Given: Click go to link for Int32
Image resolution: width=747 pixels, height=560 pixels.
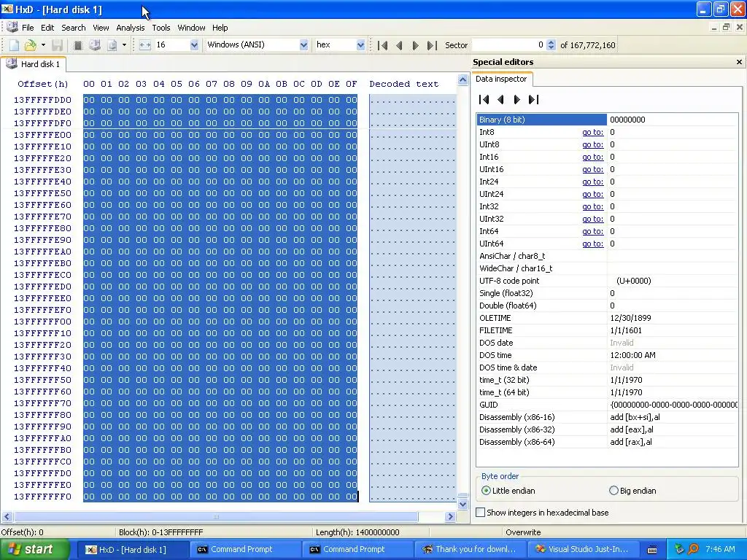Looking at the screenshot, I should (x=592, y=206).
